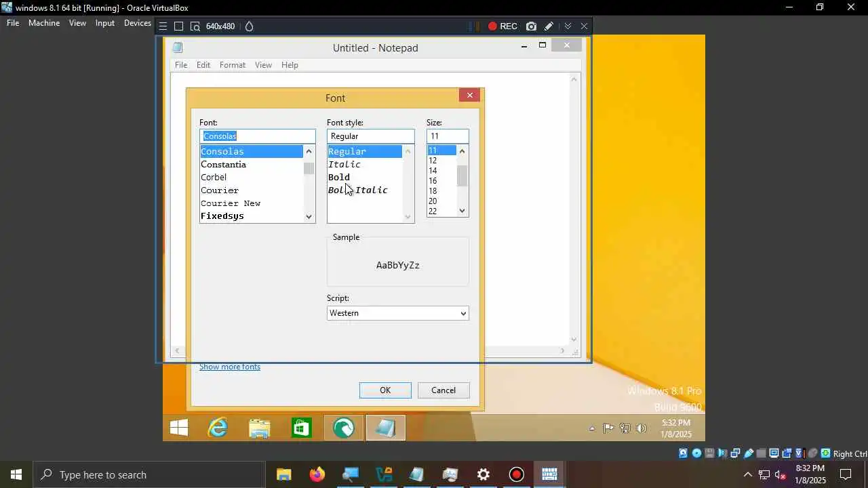Click Size list scroll-up arrow
Image resolution: width=868 pixels, height=488 pixels.
(462, 150)
